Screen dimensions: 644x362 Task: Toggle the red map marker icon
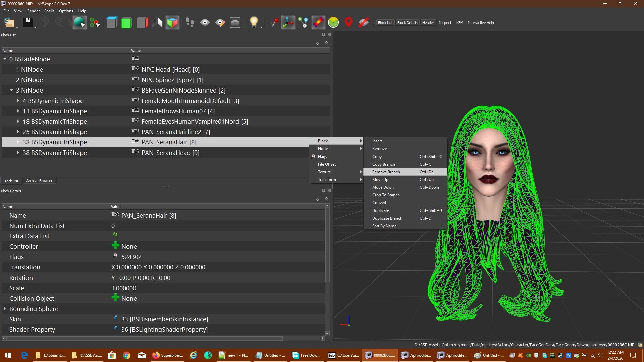(348, 23)
